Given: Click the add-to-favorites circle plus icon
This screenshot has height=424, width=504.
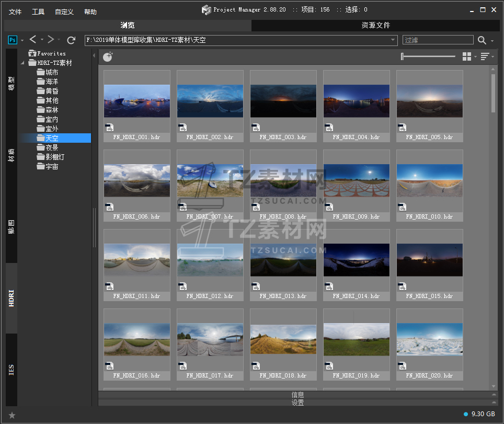Looking at the screenshot, I should pyautogui.click(x=108, y=57).
